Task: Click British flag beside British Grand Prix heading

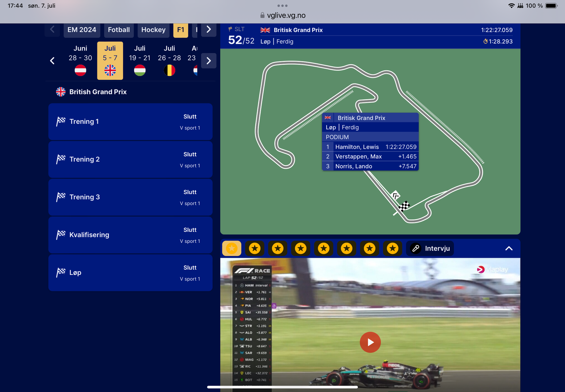Action: 61,92
